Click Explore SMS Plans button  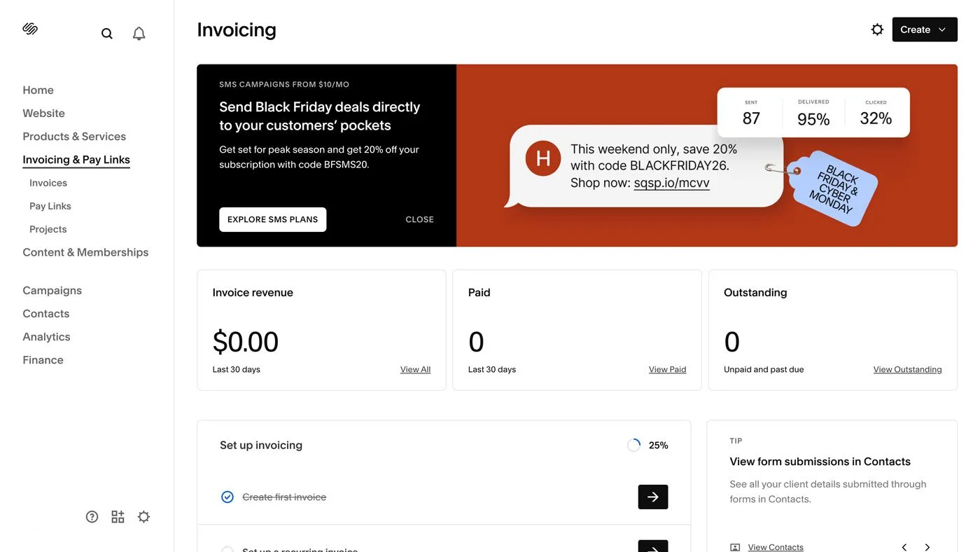[272, 219]
